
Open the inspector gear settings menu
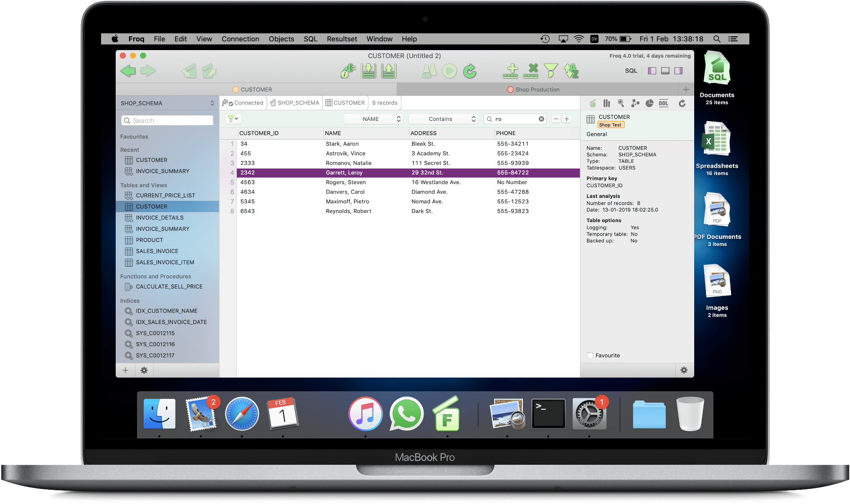click(684, 370)
